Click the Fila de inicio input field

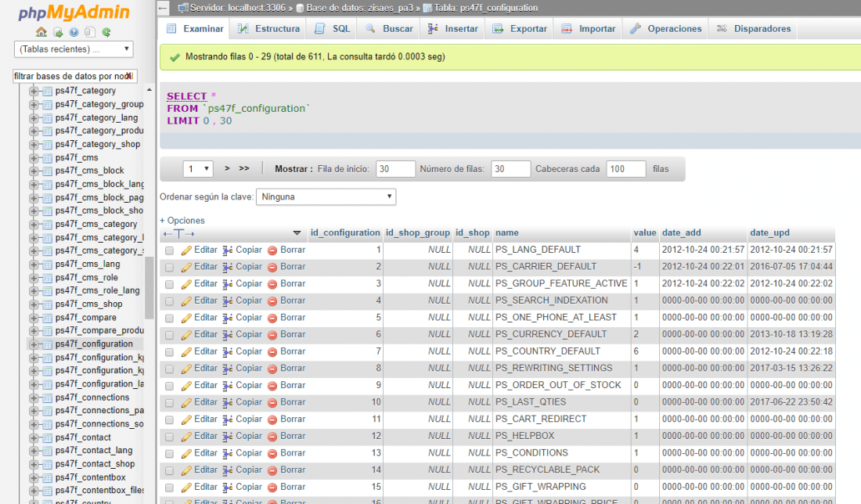[x=395, y=169]
